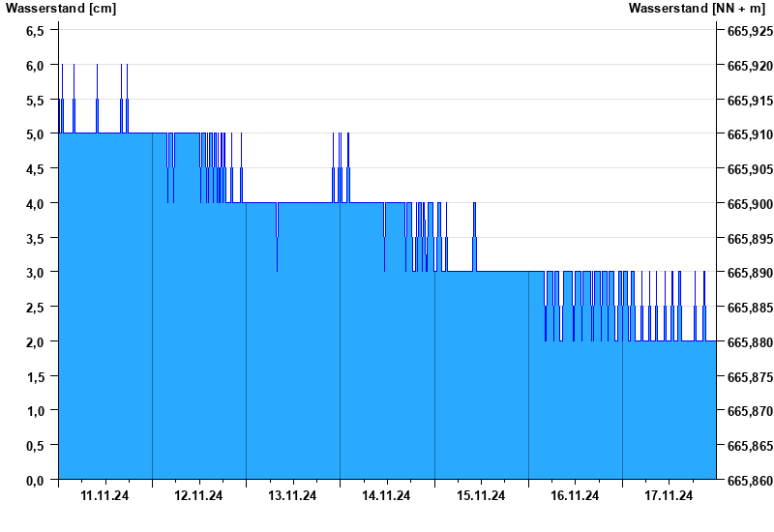Select the 11.11.24 date label
Viewport: 774px width, 532px height.
pos(104,496)
